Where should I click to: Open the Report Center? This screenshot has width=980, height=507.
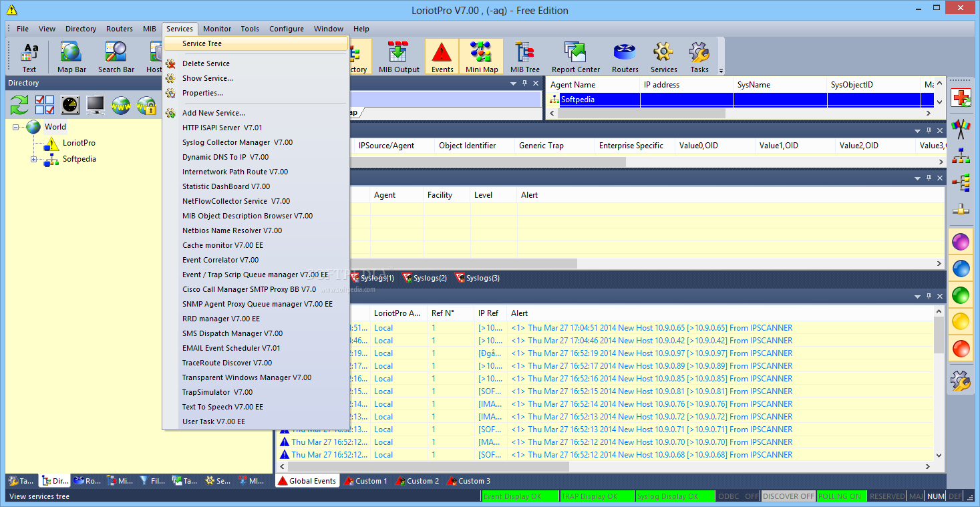point(575,57)
